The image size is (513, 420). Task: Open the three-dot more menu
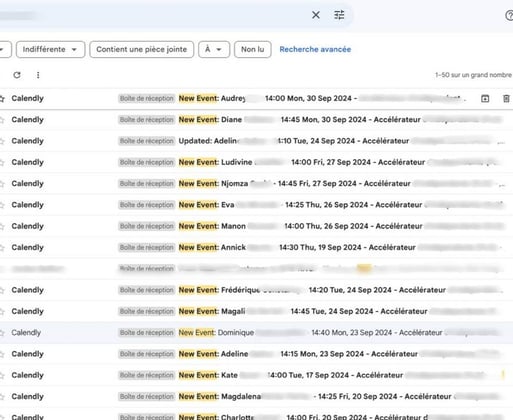point(38,75)
